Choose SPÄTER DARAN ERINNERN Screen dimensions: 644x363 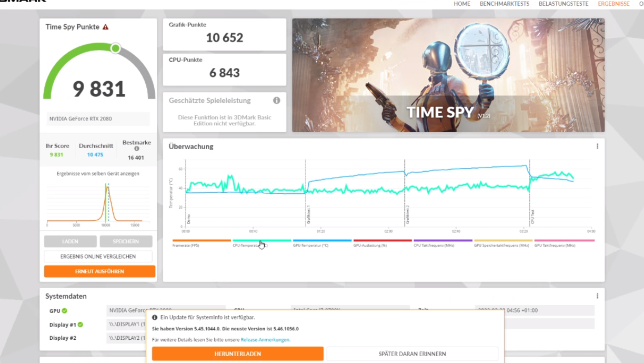(412, 354)
